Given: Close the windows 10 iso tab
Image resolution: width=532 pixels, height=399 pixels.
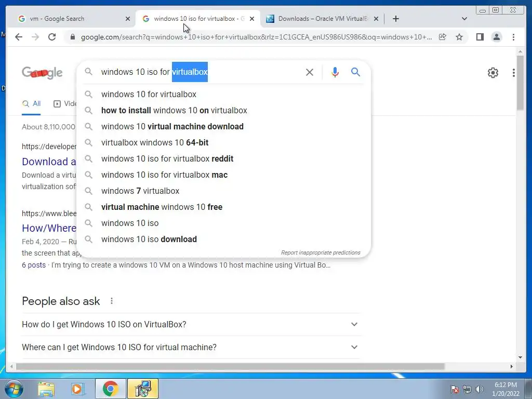Looking at the screenshot, I should pos(252,19).
